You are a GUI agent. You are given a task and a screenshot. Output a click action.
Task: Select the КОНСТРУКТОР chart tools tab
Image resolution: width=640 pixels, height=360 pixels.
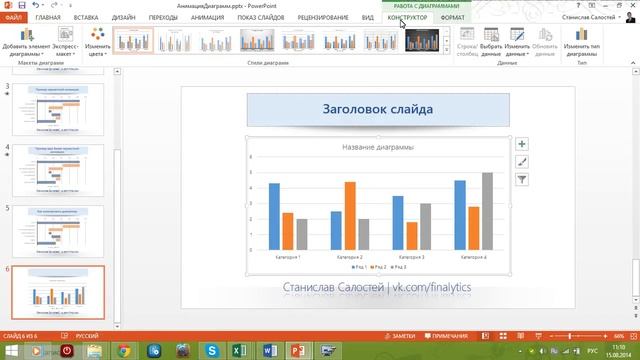pyautogui.click(x=407, y=18)
